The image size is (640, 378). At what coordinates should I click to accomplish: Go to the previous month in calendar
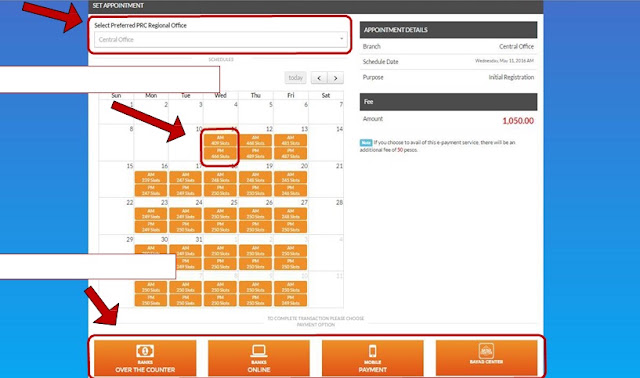(x=319, y=78)
